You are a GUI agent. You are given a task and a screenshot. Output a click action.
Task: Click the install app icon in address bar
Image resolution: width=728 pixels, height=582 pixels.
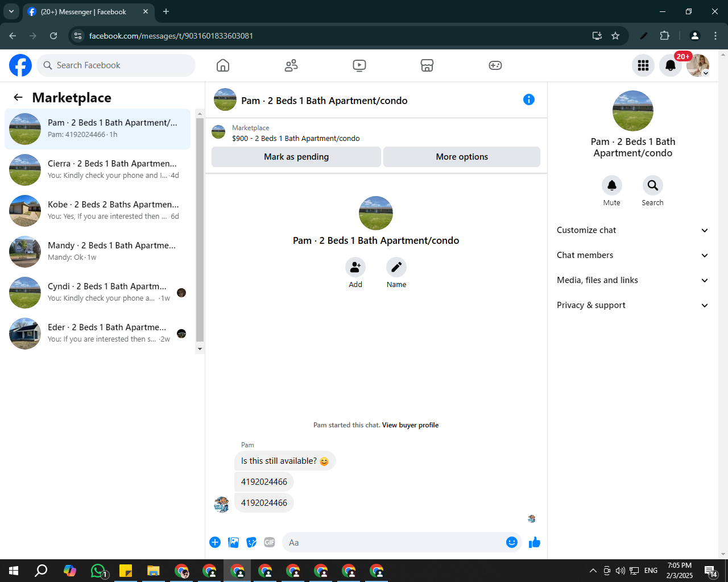click(x=597, y=36)
